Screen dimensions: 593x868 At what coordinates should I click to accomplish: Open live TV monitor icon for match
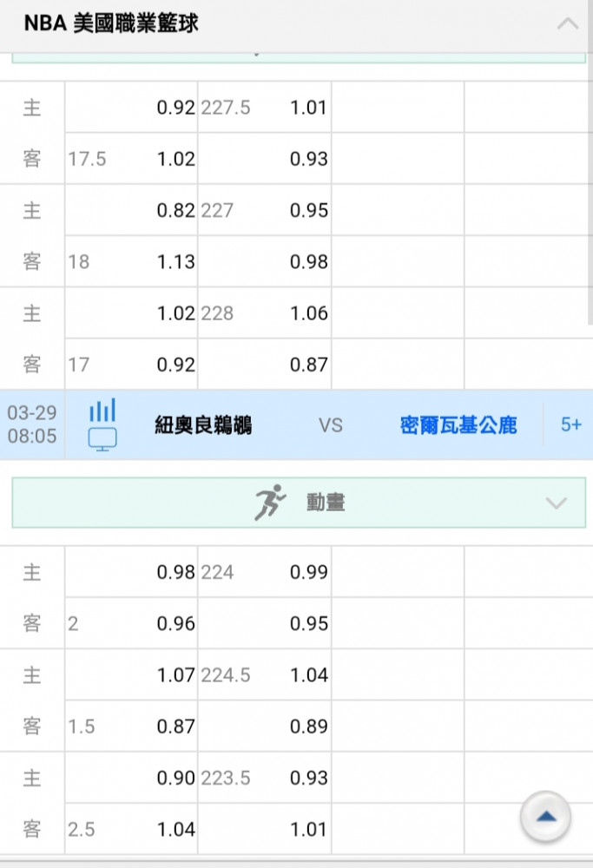[102, 439]
